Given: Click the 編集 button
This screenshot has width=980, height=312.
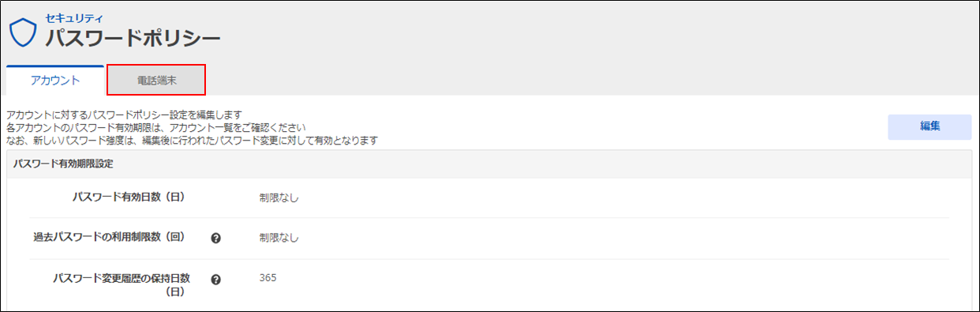Looking at the screenshot, I should point(930,127).
